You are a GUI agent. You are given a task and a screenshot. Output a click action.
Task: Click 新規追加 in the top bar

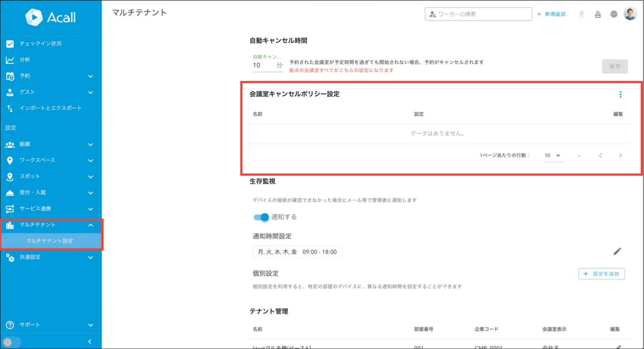551,14
